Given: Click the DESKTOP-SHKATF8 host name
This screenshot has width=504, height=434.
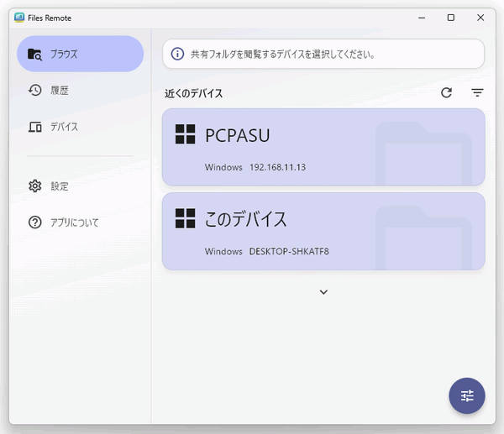Looking at the screenshot, I should coord(289,252).
